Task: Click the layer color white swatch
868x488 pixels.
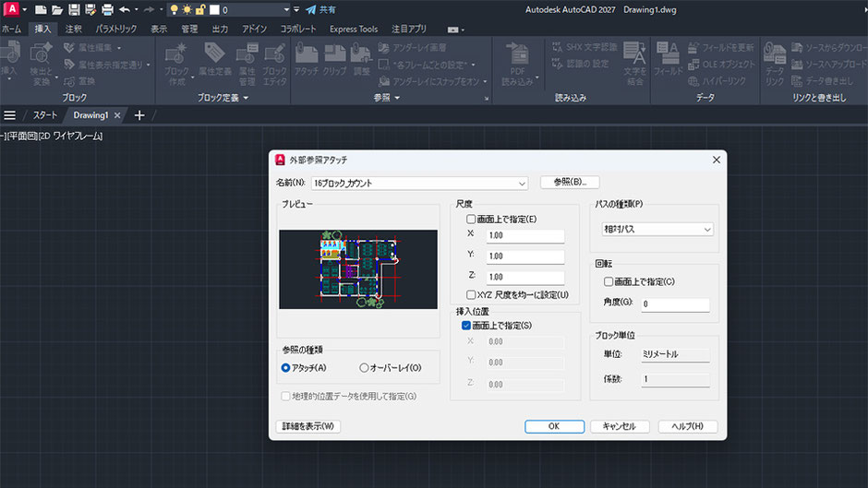Action: (x=215, y=10)
